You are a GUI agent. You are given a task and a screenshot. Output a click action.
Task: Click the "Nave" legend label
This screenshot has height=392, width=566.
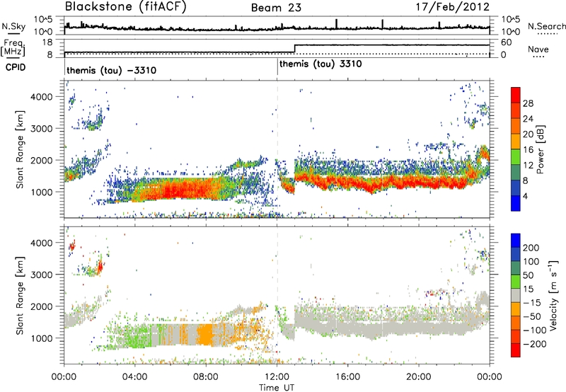538,49
